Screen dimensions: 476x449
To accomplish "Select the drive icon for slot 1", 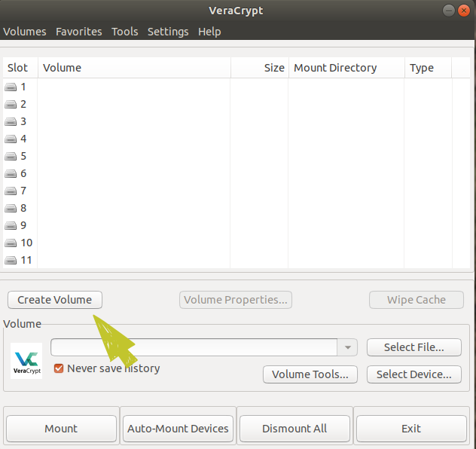I will [11, 87].
